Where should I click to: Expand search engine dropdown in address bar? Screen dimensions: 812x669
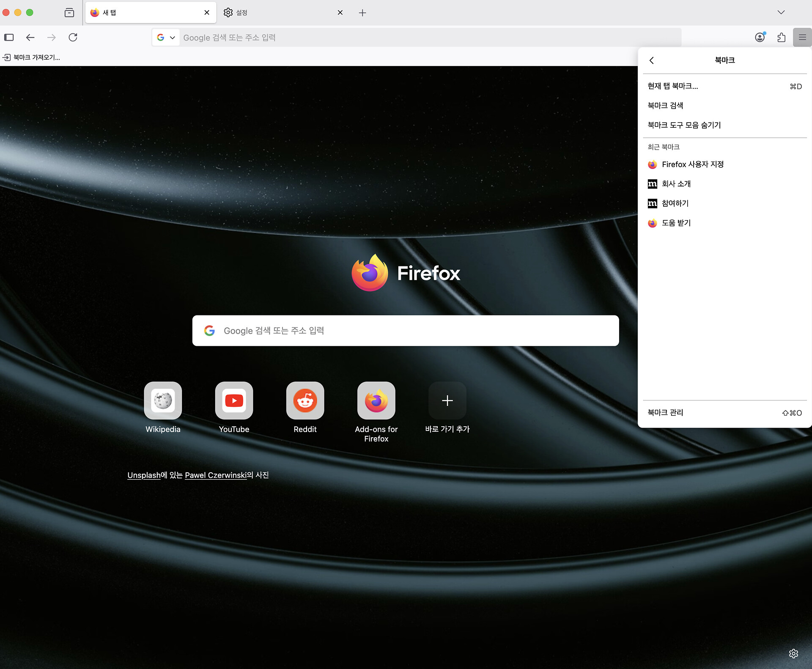pos(166,37)
